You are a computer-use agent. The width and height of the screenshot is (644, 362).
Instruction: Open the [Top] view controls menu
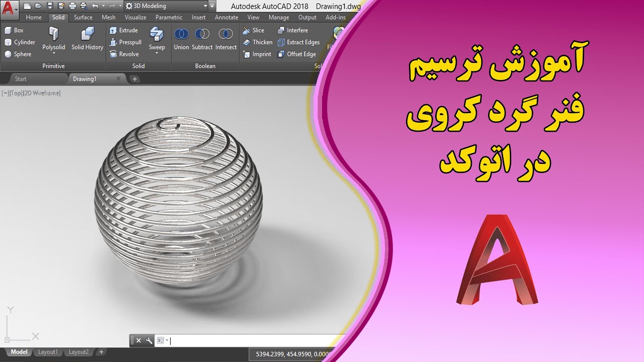(x=15, y=93)
